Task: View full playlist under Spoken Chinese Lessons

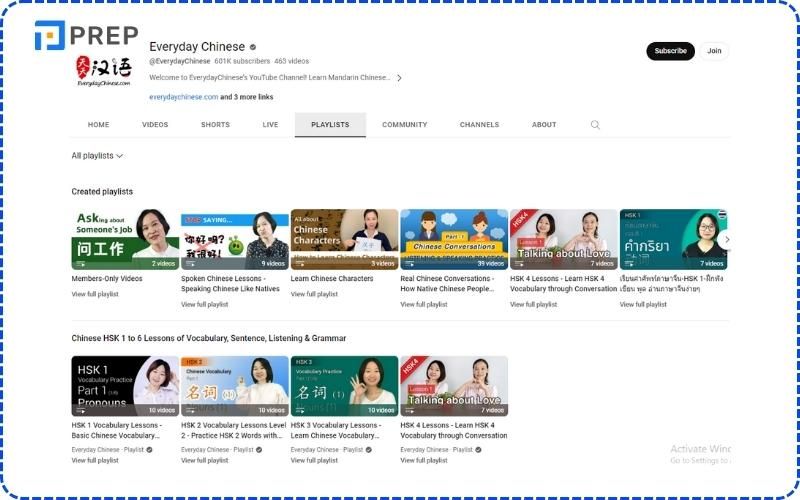Action: pyautogui.click(x=205, y=304)
